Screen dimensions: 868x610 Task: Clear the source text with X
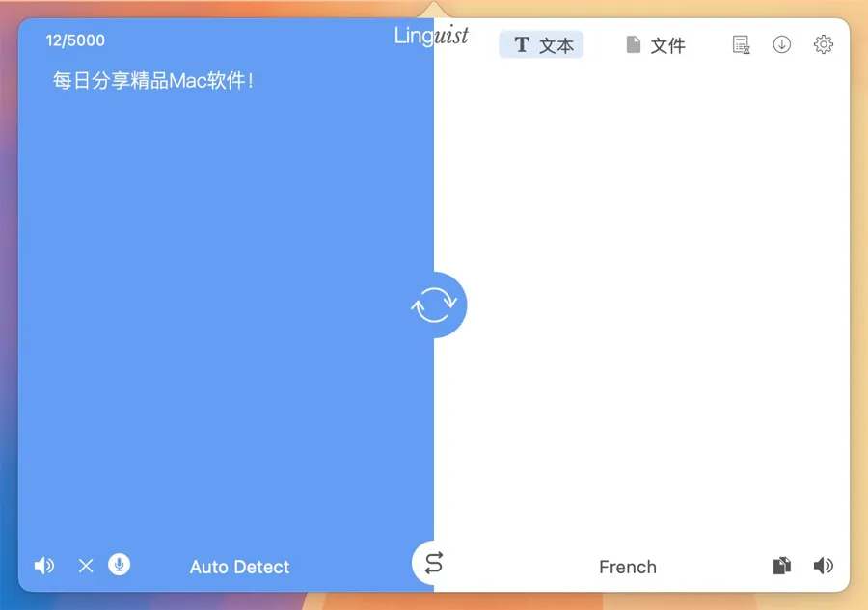(x=86, y=566)
